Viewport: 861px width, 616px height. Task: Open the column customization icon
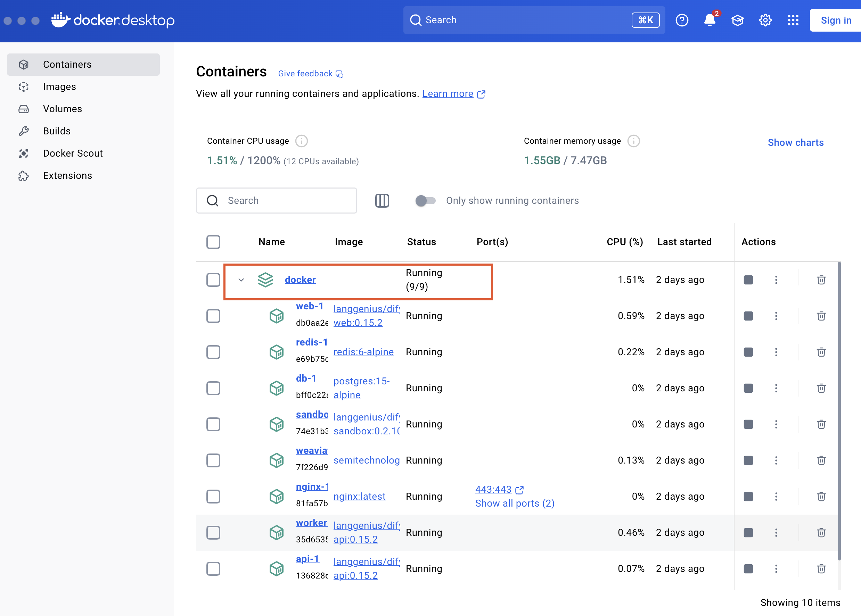(x=382, y=201)
